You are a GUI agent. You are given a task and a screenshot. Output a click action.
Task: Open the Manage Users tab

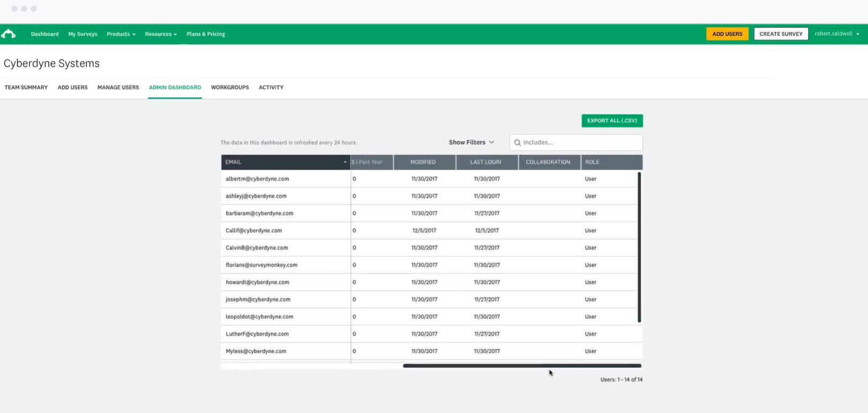point(118,87)
